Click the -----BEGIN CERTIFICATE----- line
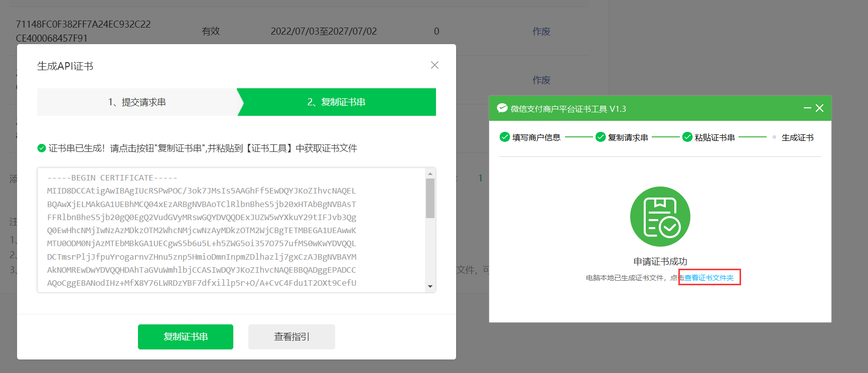868x373 pixels. pyautogui.click(x=112, y=178)
